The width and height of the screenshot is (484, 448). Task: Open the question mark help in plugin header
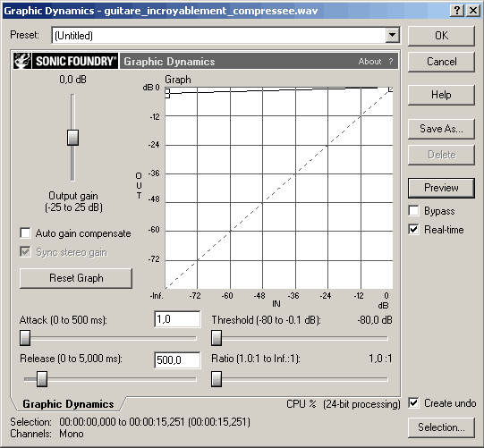(391, 61)
